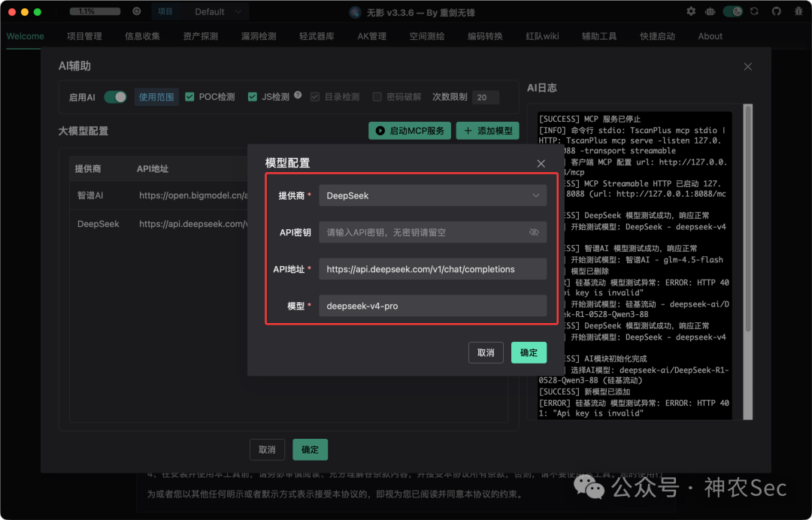
Task: Open the 提供商 DeepSeek dropdown
Action: 432,195
